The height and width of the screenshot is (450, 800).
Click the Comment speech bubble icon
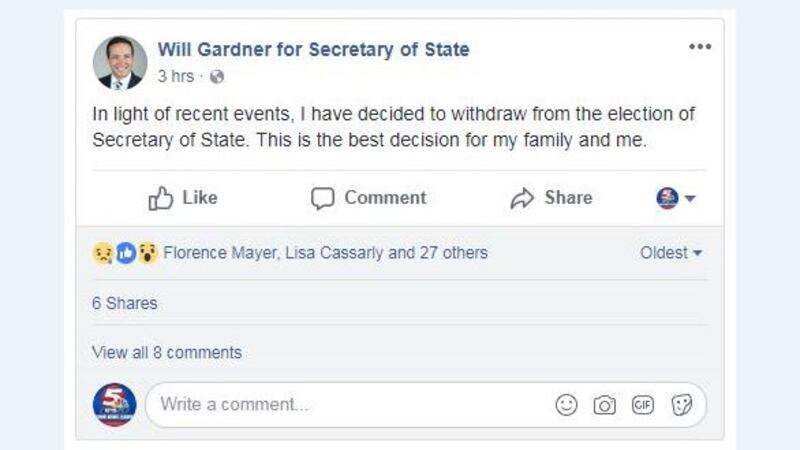[322, 199]
